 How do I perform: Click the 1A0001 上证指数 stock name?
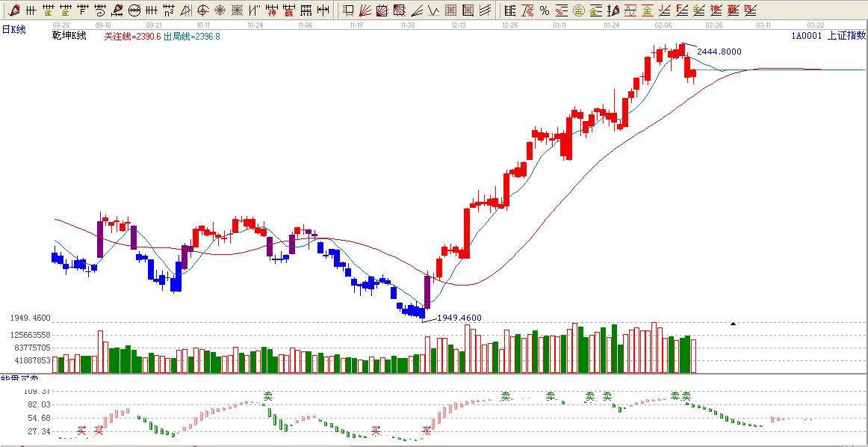[828, 35]
